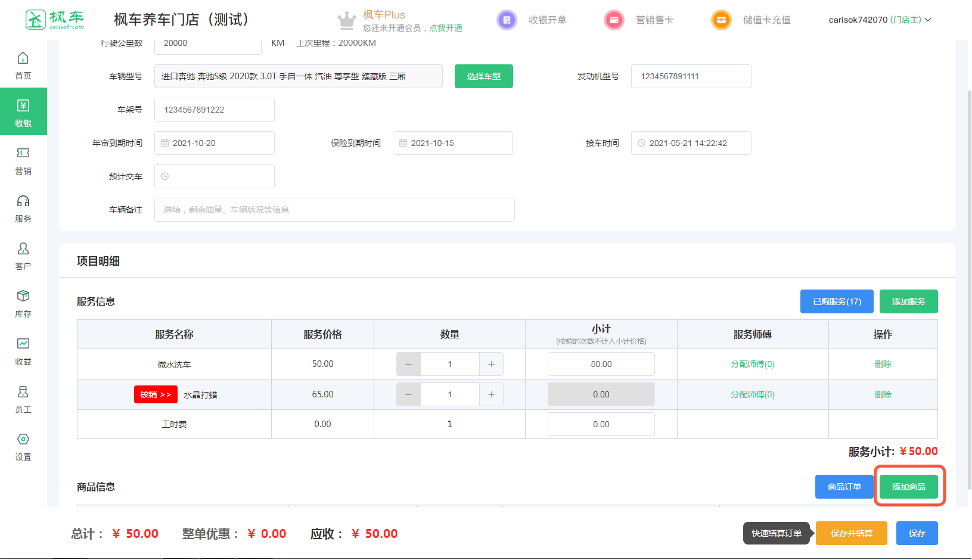
Task: Click the green 选择车型 button
Action: [x=483, y=76]
